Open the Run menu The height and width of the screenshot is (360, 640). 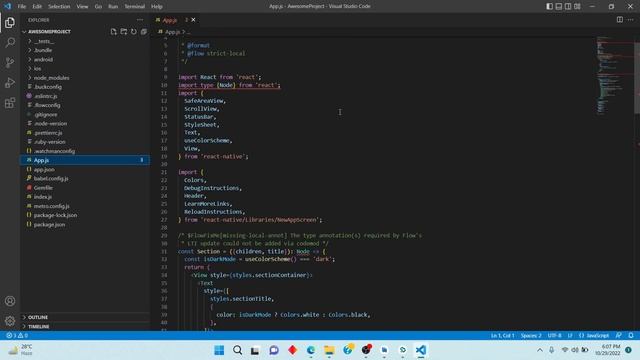pos(113,7)
